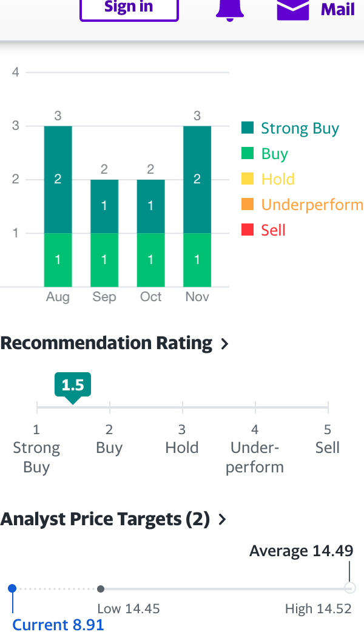Select the Sep Strong Buy bar segment

[104, 206]
